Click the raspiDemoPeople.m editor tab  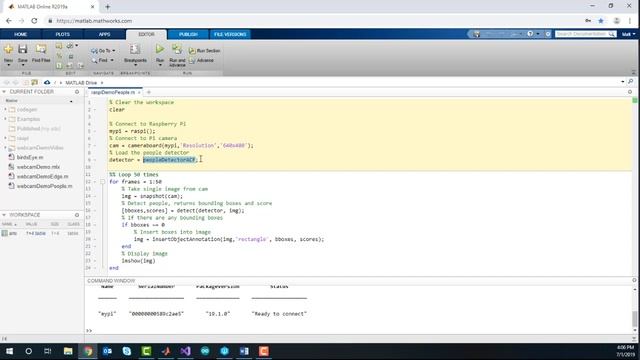click(x=113, y=92)
